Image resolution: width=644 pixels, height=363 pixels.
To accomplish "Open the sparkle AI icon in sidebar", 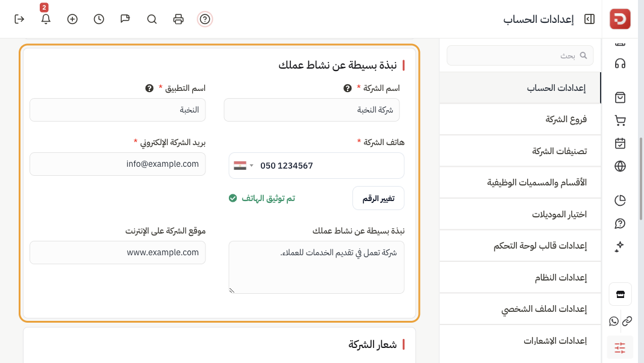I will [620, 246].
